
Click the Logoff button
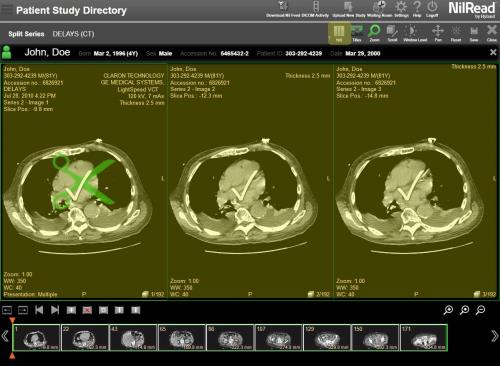pyautogui.click(x=432, y=9)
